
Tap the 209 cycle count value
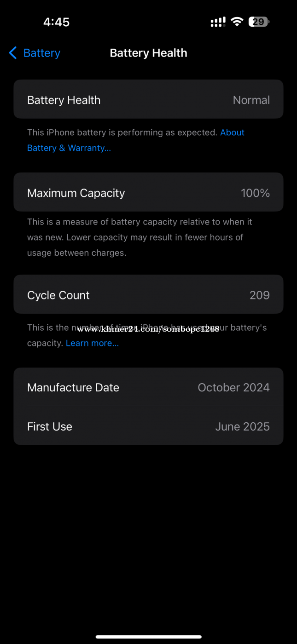pyautogui.click(x=259, y=295)
